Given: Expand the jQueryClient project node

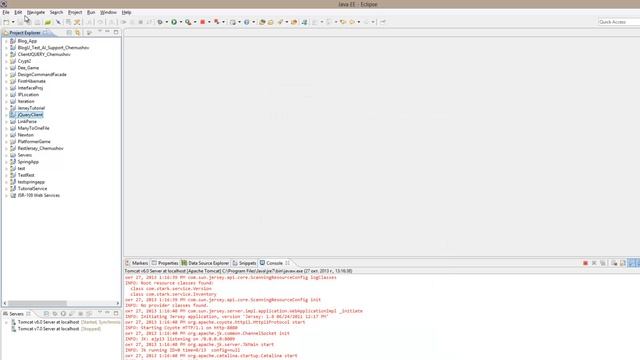Looking at the screenshot, I should click(7, 115).
